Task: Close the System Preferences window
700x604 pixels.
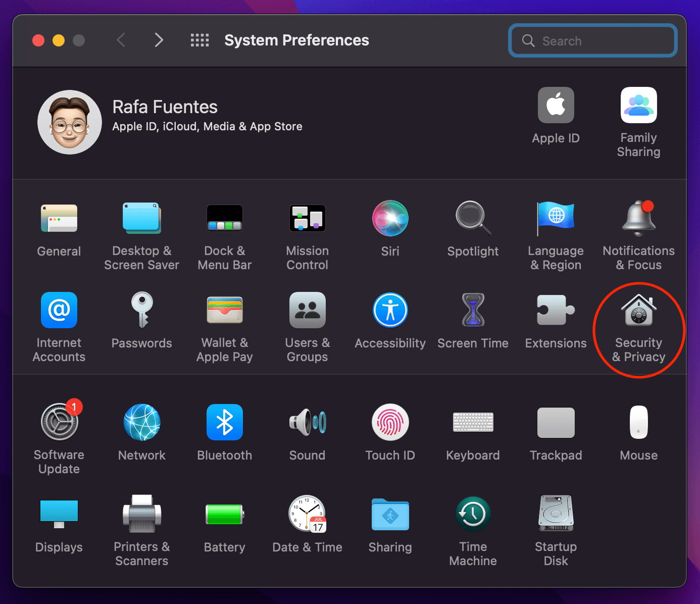Action: pyautogui.click(x=38, y=40)
